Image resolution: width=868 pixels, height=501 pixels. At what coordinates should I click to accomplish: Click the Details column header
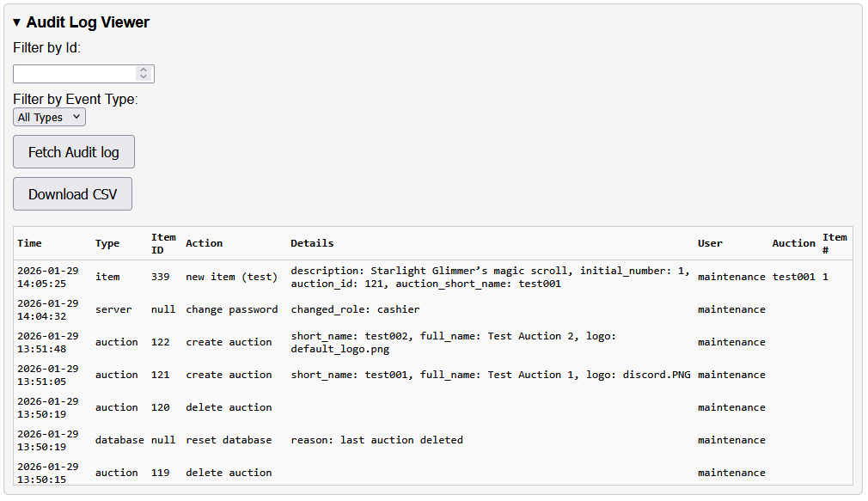tap(312, 243)
